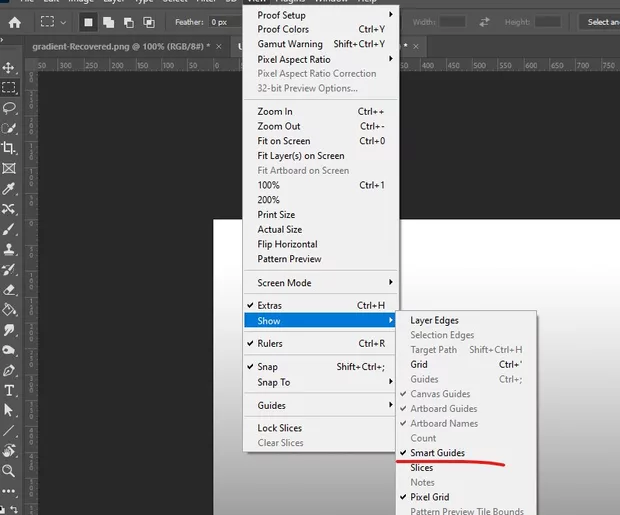This screenshot has width=620, height=515.
Task: Select the Line tool
Action: pyautogui.click(x=9, y=431)
